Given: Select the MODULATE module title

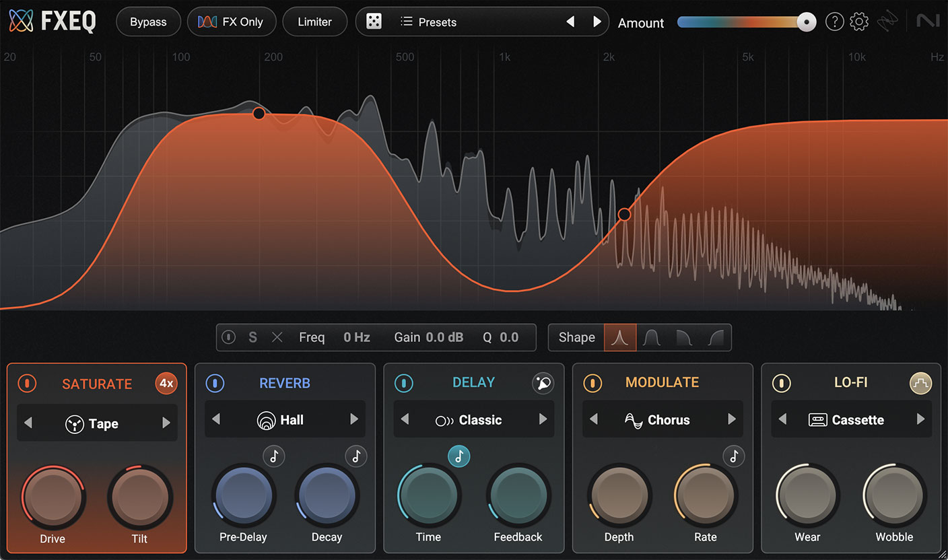Looking at the screenshot, I should pyautogui.click(x=662, y=382).
